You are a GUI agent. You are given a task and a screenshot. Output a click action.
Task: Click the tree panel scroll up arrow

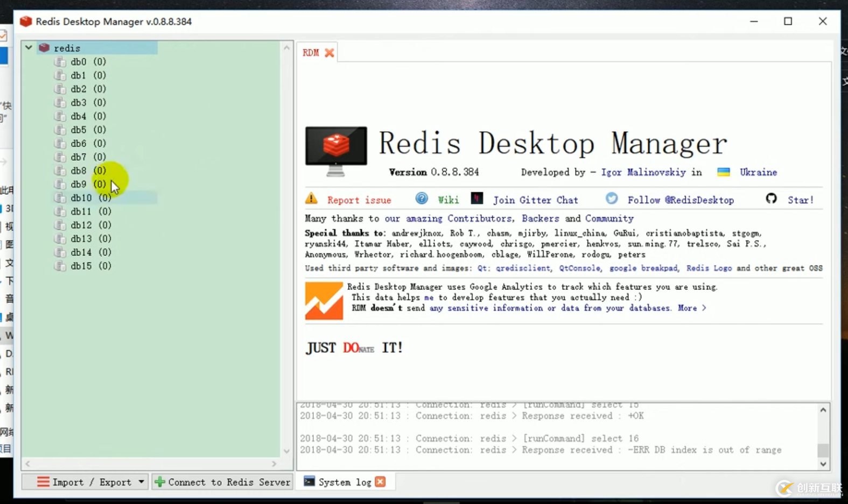[x=286, y=48]
